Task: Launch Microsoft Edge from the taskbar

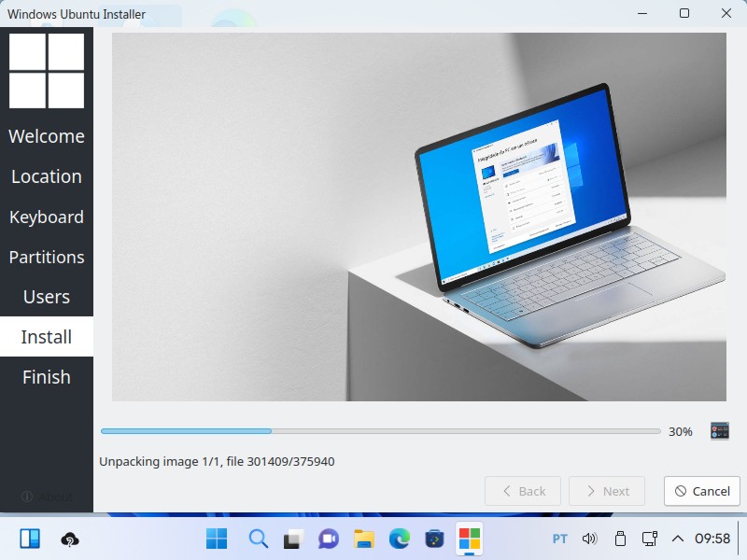Action: 400,539
